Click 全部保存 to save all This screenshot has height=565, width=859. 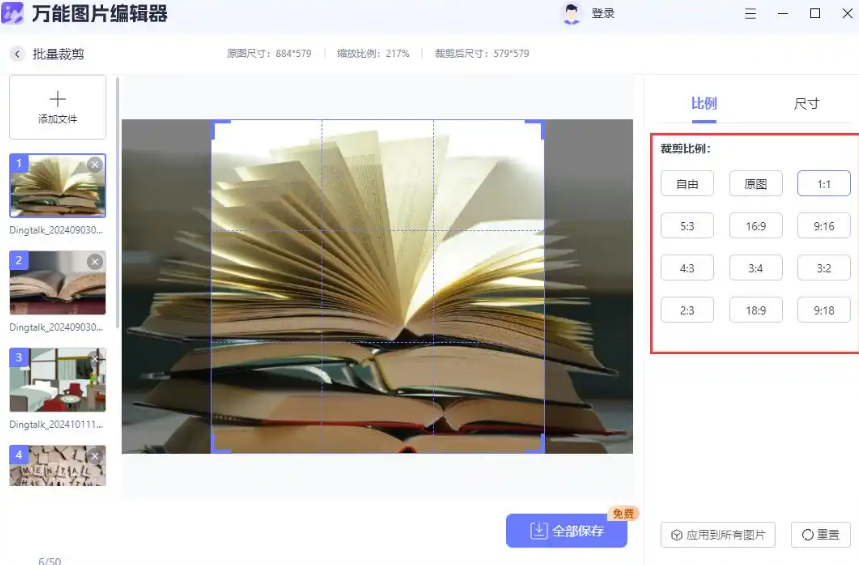pyautogui.click(x=566, y=530)
